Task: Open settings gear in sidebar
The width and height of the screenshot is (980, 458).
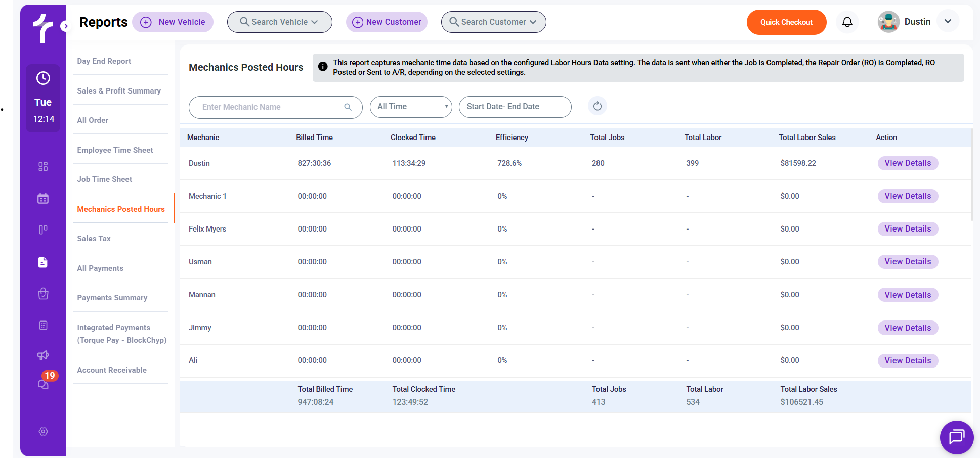Action: 43,431
